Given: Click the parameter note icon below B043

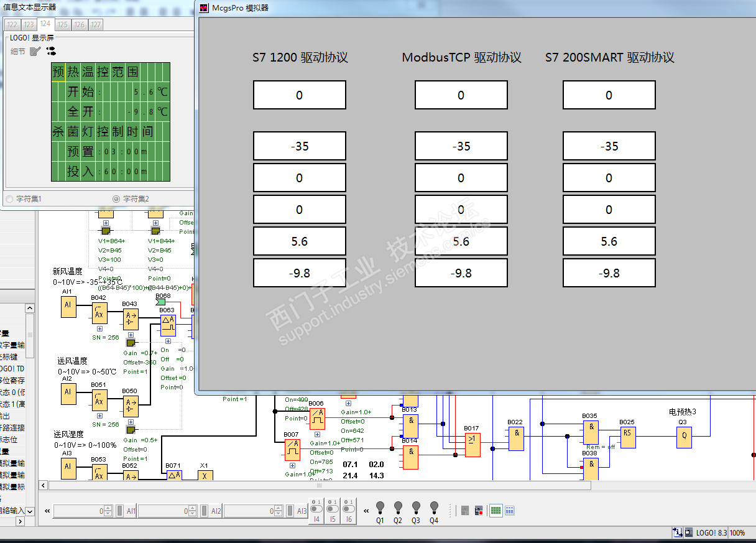Looking at the screenshot, I should coord(131,342).
